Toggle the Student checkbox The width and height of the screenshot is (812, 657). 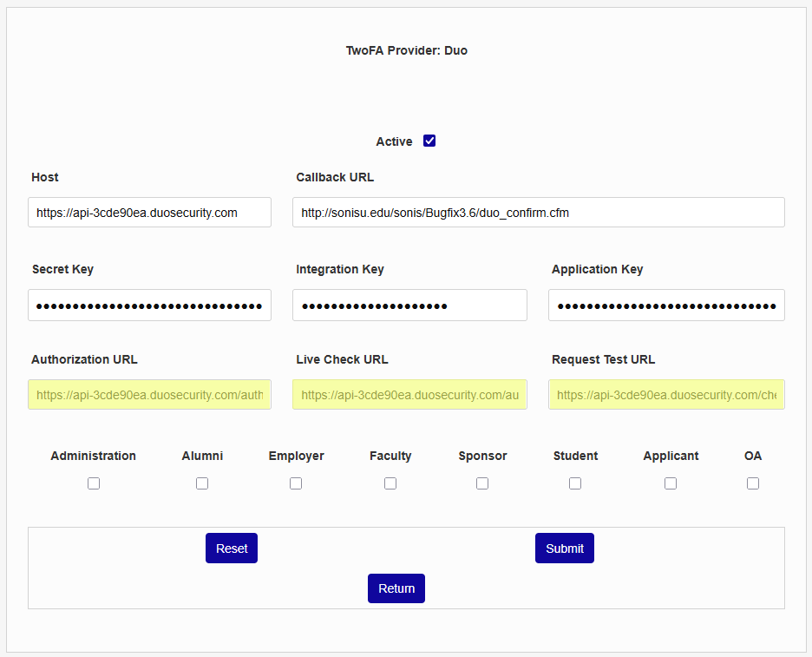(x=575, y=483)
